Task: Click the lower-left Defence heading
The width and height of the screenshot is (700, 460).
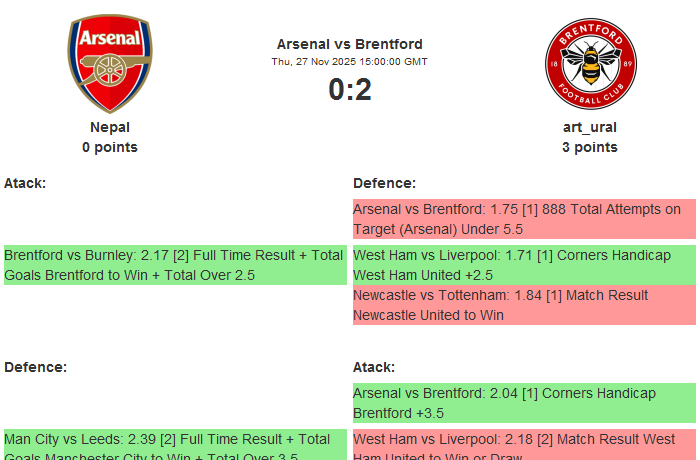Action: pyautogui.click(x=35, y=367)
